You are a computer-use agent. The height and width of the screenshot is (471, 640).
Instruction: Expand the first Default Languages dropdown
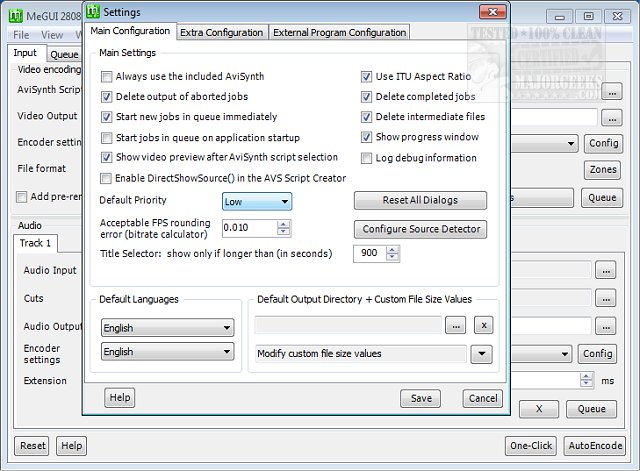(167, 327)
